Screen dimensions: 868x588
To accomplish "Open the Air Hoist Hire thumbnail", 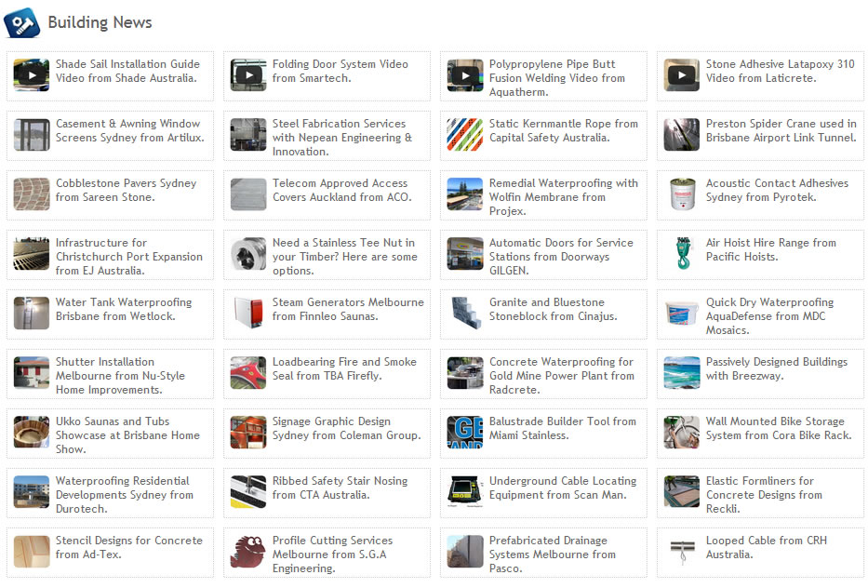I will [x=682, y=254].
